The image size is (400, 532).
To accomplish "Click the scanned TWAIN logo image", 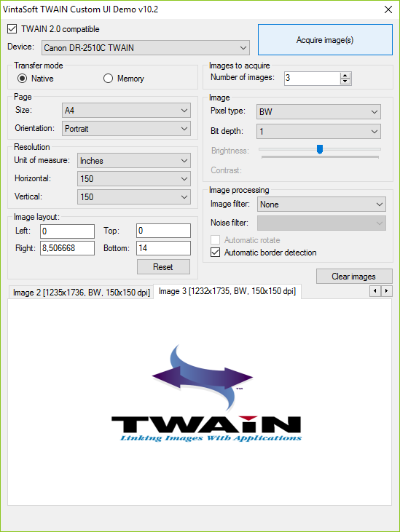I will tap(206, 394).
